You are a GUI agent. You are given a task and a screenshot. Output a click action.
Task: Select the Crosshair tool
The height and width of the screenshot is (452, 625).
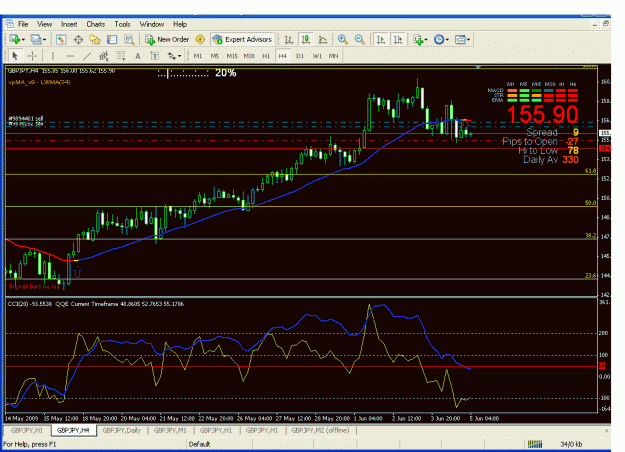point(32,56)
